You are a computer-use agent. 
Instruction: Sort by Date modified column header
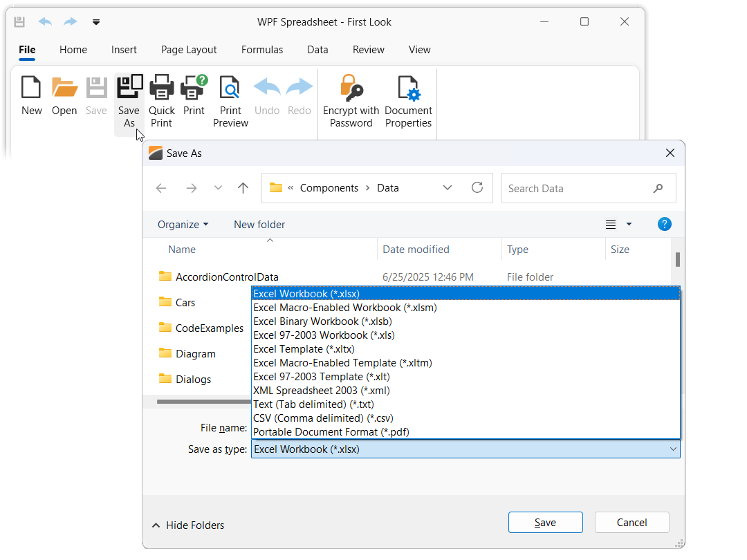coord(416,250)
